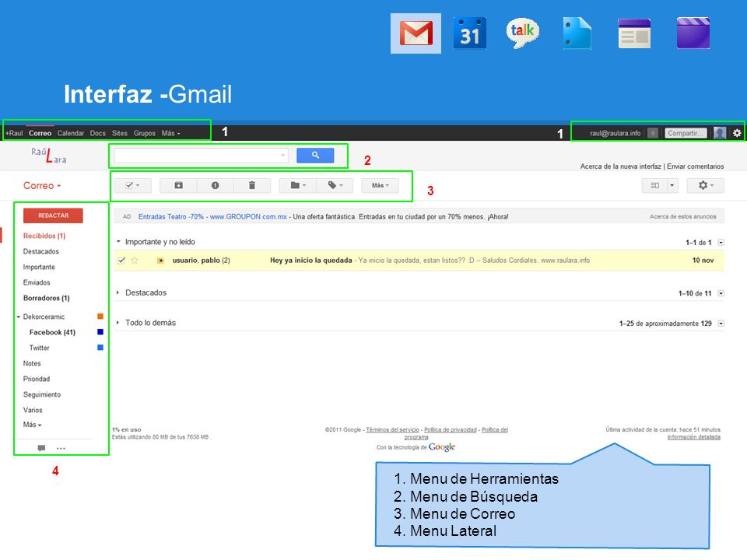Open the chat bubble icon in sidebar
Screen dimensions: 747x560
[41, 448]
